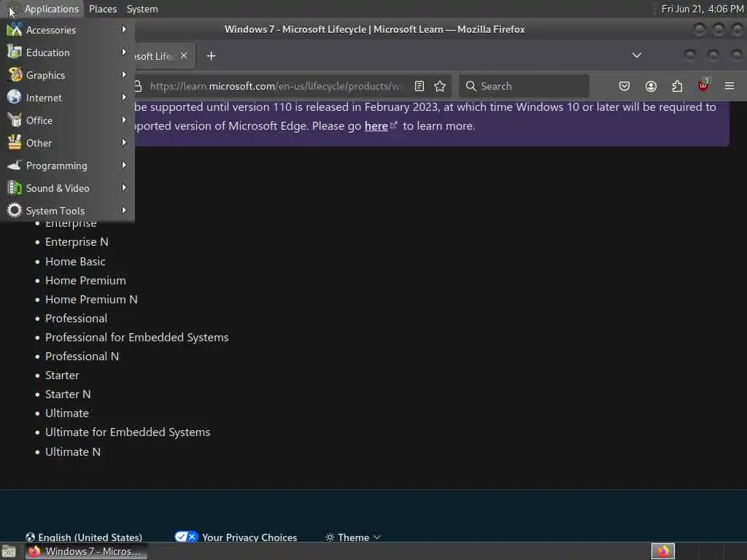
Task: Click the 'Home Premium N' list item
Action: coord(91,300)
